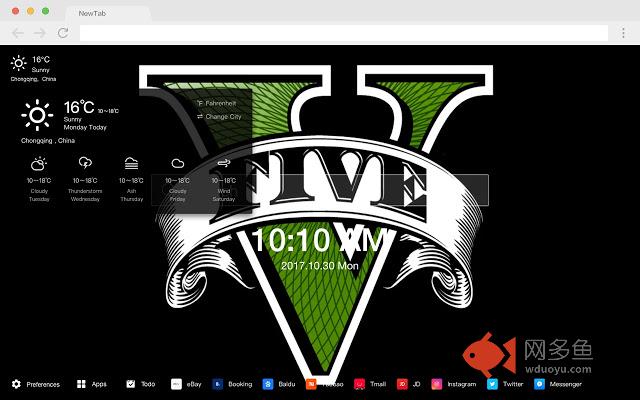Screen dimensions: 640x400
Task: Open the Baidu shortcut icon
Action: coord(268,384)
